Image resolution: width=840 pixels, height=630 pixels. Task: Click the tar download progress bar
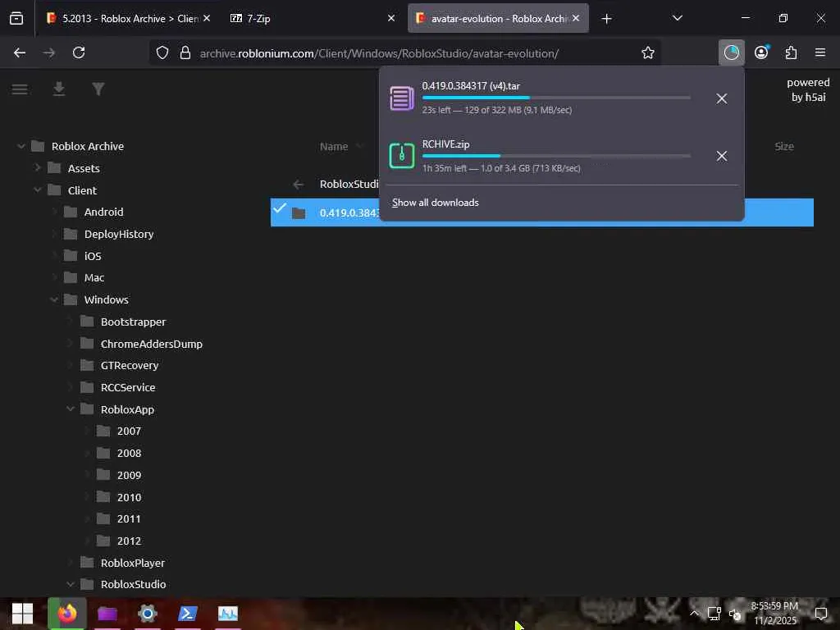[x=556, y=98]
